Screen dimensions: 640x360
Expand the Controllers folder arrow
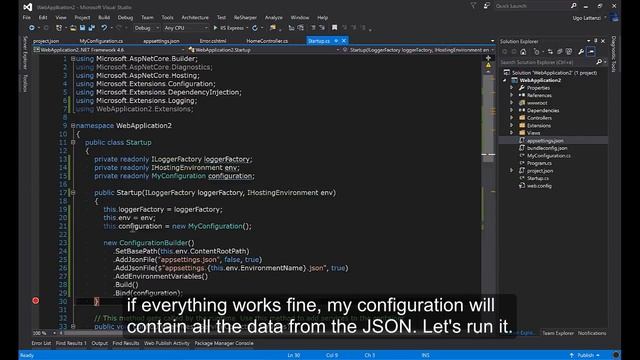click(511, 118)
